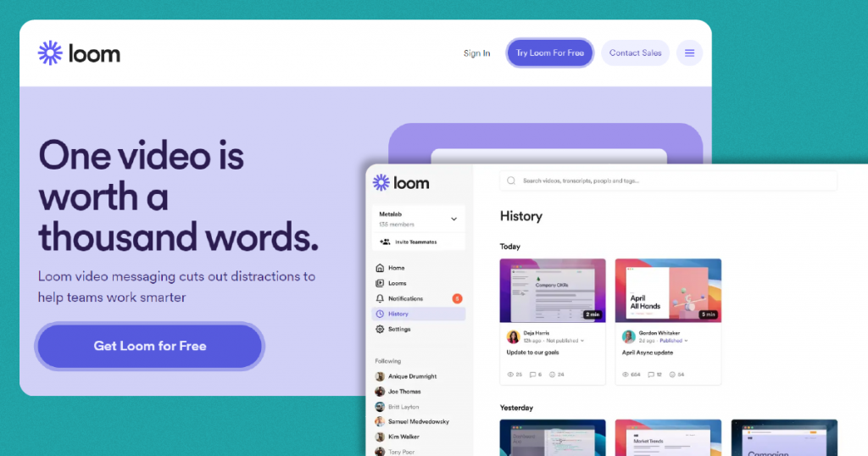868x456 pixels.
Task: Open the April All Hands video thumbnail
Action: [x=668, y=291]
